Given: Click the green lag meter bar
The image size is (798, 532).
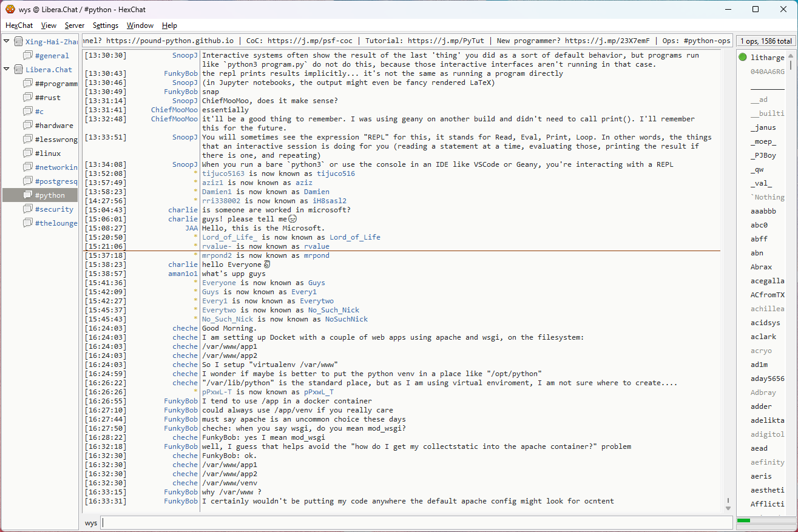Looking at the screenshot, I should [743, 520].
